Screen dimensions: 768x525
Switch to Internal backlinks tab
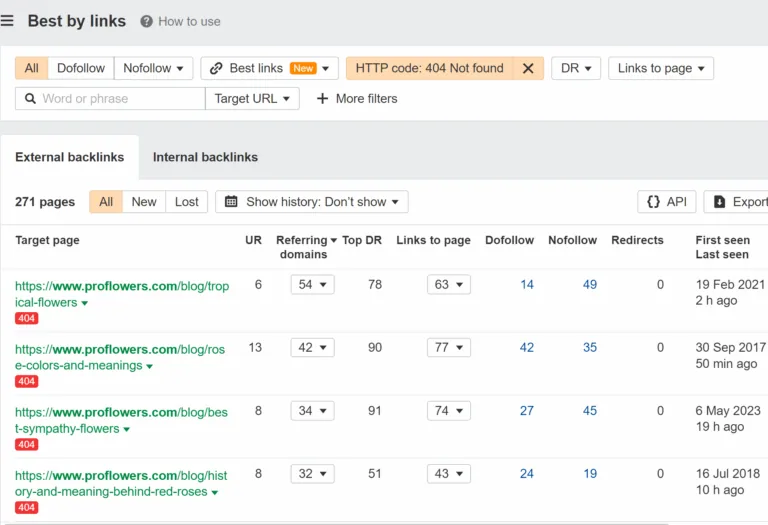pyautogui.click(x=205, y=157)
